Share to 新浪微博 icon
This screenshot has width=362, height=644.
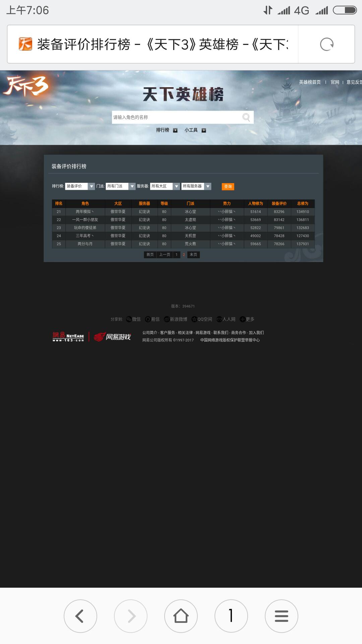[167, 319]
